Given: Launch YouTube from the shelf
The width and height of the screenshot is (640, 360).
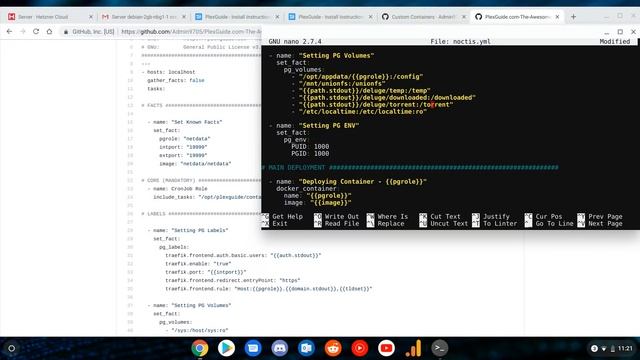Looking at the screenshot, I should (x=386, y=348).
